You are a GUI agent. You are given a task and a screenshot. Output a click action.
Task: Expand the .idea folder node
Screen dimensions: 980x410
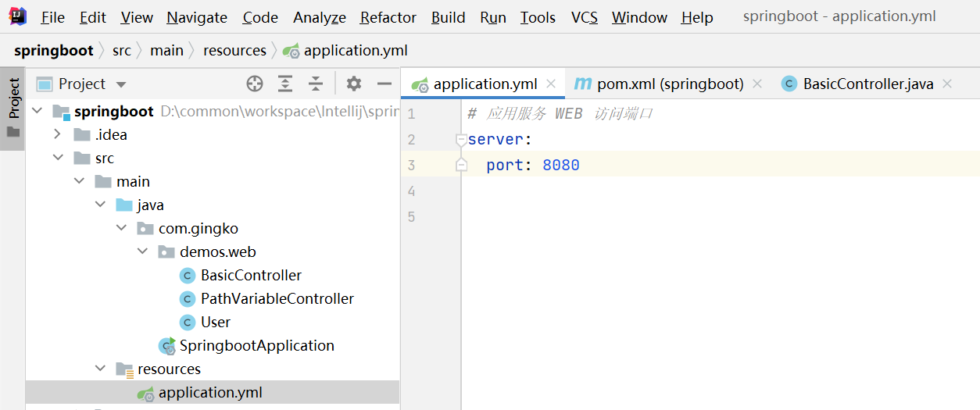coord(57,134)
